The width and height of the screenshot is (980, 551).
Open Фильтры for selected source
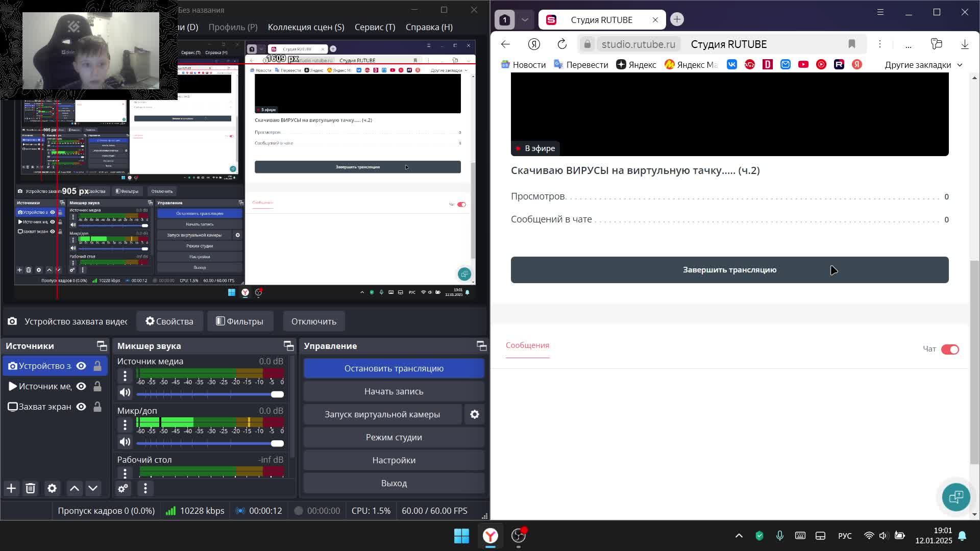pyautogui.click(x=239, y=321)
